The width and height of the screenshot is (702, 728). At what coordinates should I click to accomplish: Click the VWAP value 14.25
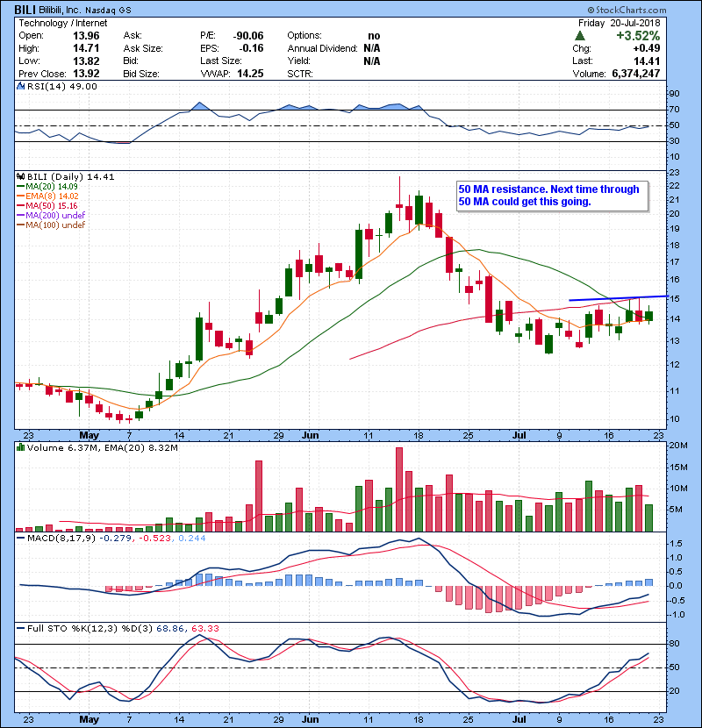[250, 74]
